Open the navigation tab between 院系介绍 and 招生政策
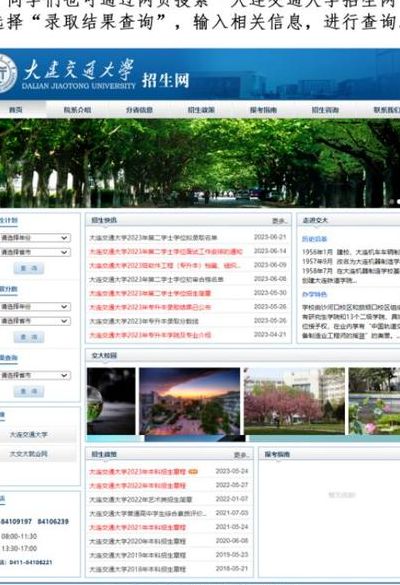Screen dimensions: 400x585 click(x=139, y=110)
